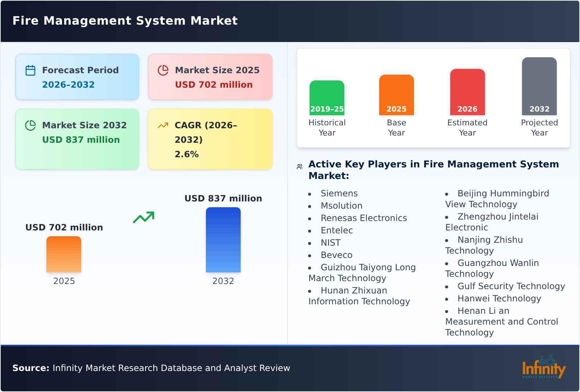This screenshot has width=580, height=392.
Task: Click the orange Base Year bar labeled 2025
Action: tap(396, 94)
